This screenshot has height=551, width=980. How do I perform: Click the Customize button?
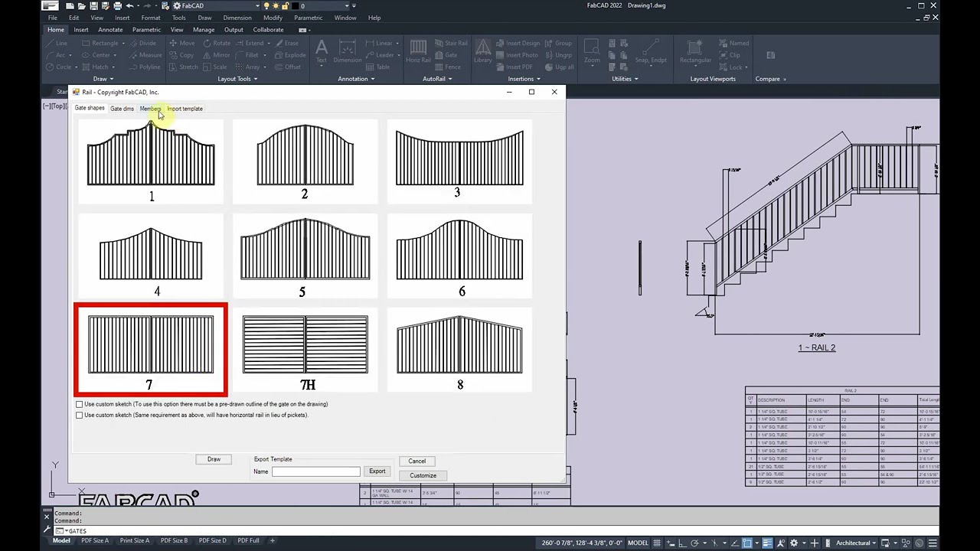click(x=423, y=475)
